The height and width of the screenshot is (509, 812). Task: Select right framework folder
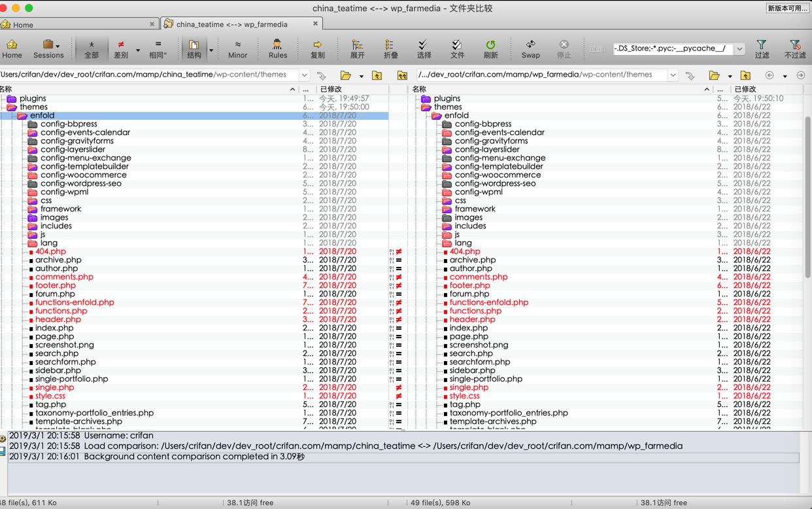(x=475, y=209)
